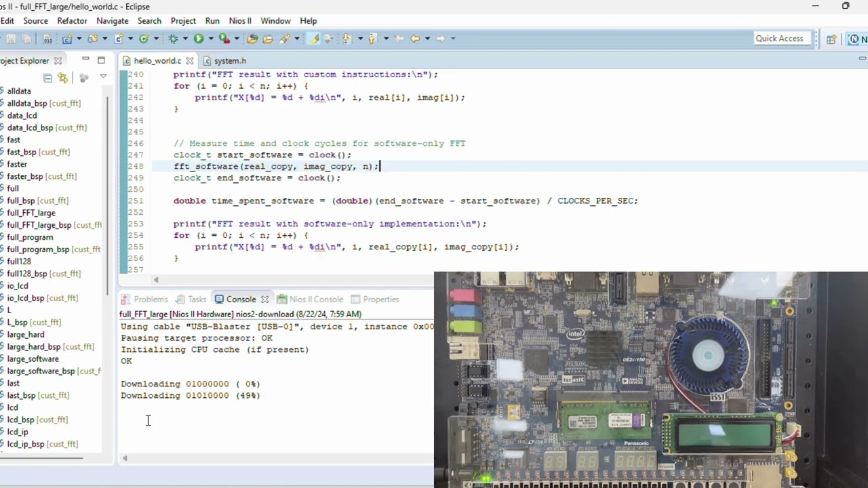This screenshot has height=488, width=868.
Task: Click the console horizontal scrollbar left arrow
Action: point(125,459)
